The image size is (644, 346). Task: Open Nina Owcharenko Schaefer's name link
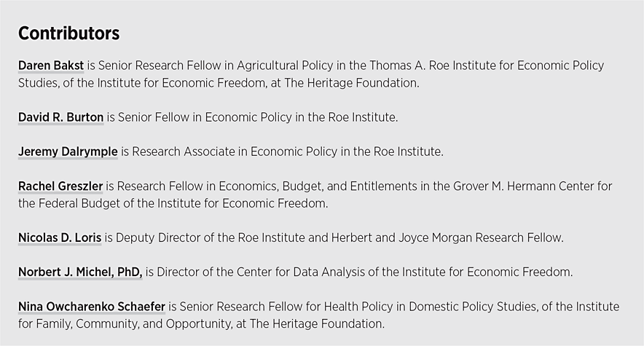pyautogui.click(x=92, y=307)
